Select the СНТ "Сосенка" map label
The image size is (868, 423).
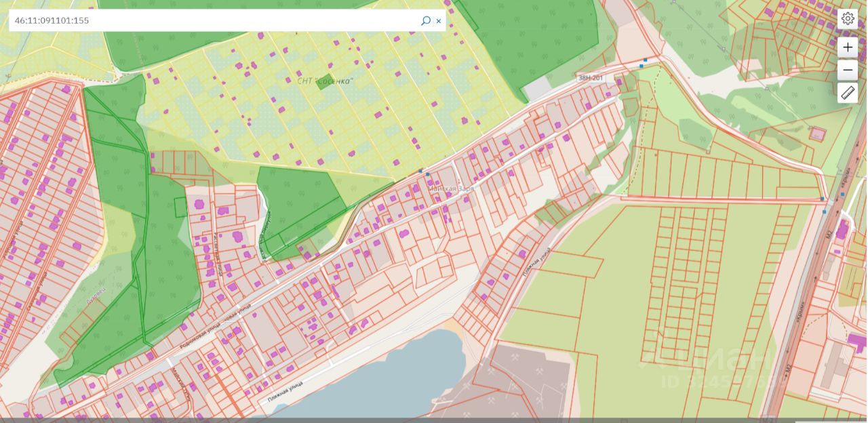pyautogui.click(x=325, y=81)
